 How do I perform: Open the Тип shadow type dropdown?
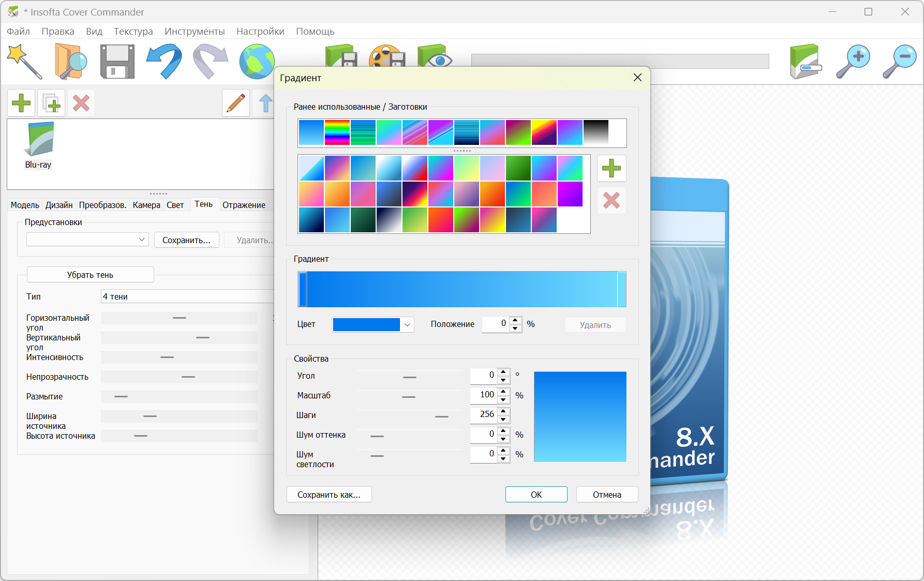[x=187, y=296]
